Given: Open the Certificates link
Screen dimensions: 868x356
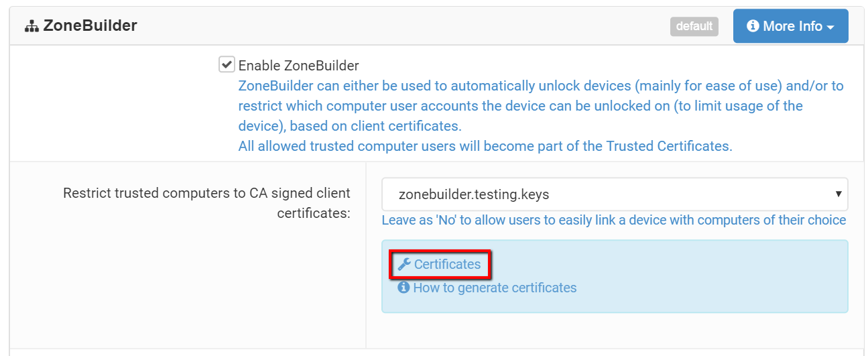Looking at the screenshot, I should point(447,264).
